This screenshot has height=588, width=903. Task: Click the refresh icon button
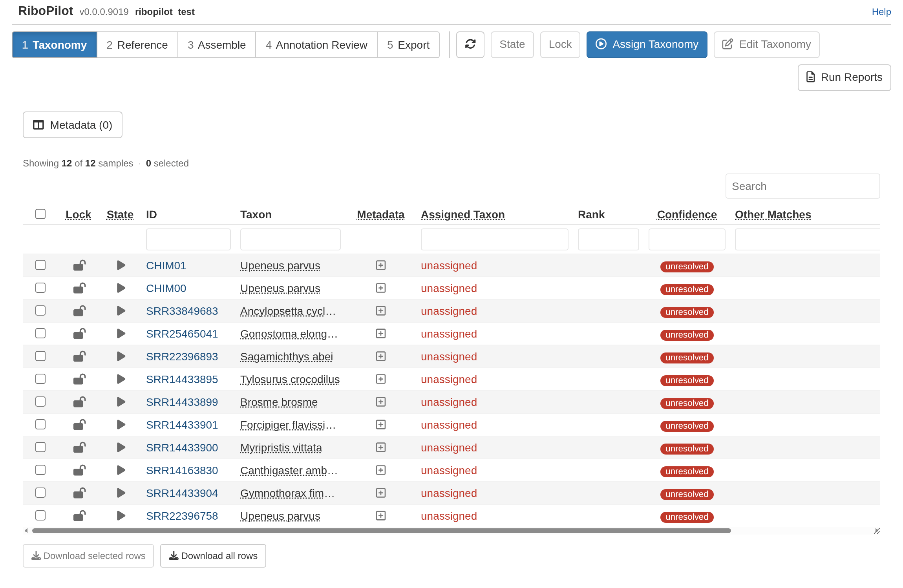pyautogui.click(x=470, y=44)
